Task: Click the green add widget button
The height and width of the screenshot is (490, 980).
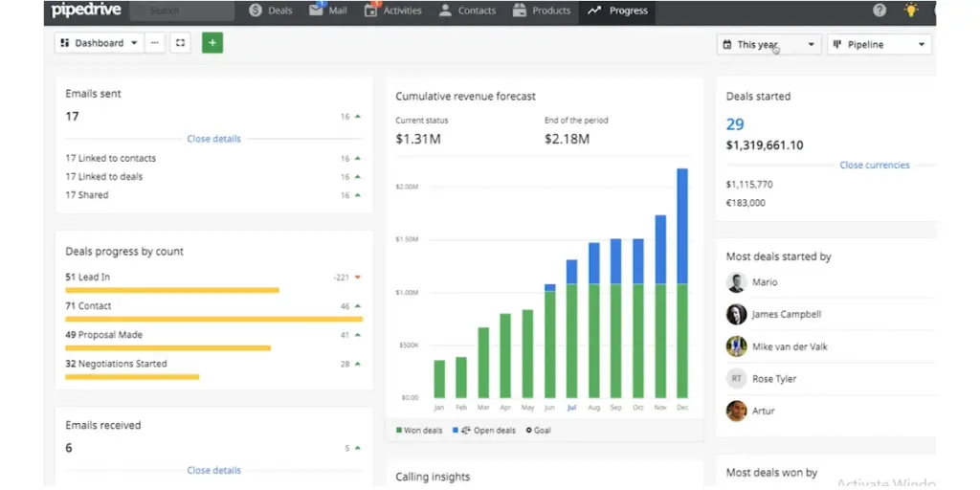Action: pyautogui.click(x=212, y=43)
